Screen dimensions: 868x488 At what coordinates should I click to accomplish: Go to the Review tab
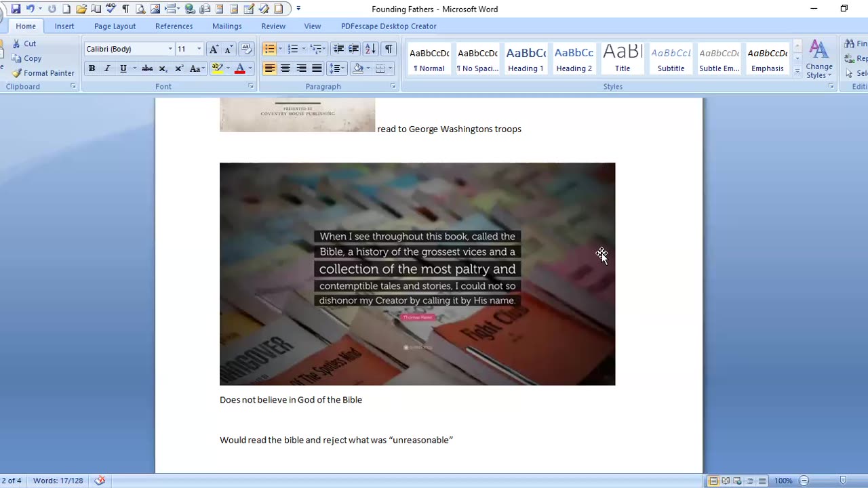[x=273, y=26]
